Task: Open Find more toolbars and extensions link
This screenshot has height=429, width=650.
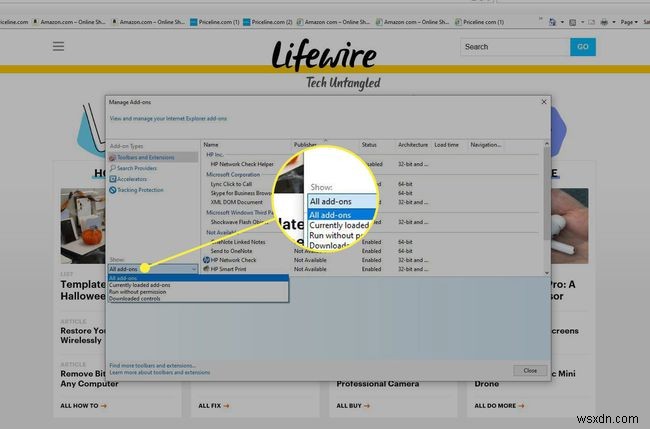Action: coord(153,366)
